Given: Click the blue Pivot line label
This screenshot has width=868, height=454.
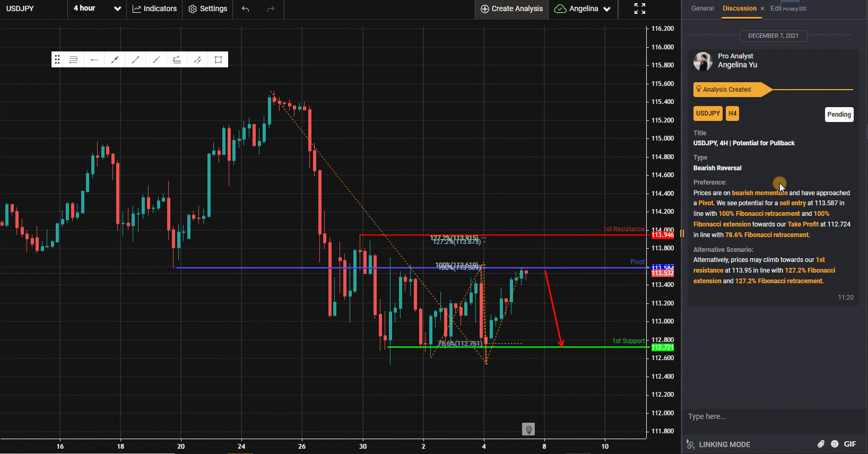Looking at the screenshot, I should tap(637, 262).
